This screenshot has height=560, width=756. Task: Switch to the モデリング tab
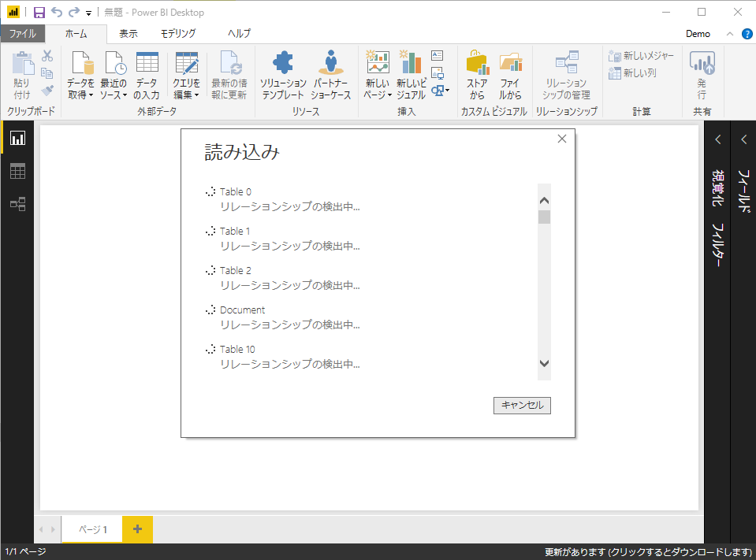tap(178, 34)
